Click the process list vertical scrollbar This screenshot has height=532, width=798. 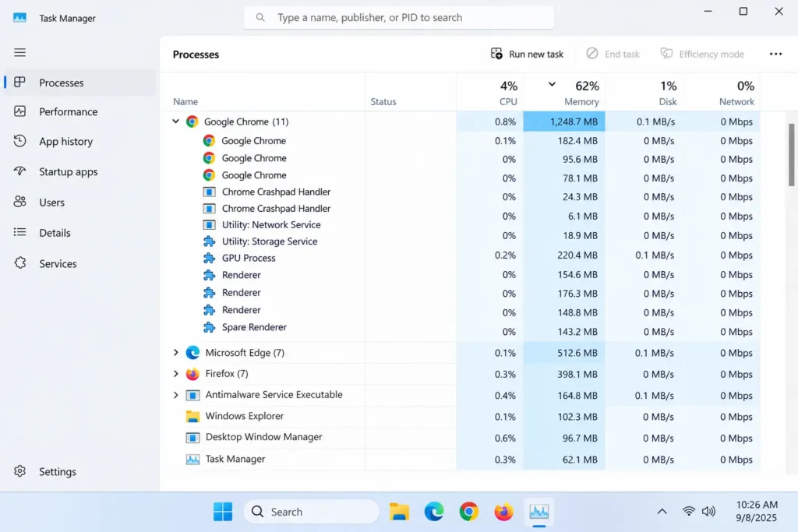792,155
